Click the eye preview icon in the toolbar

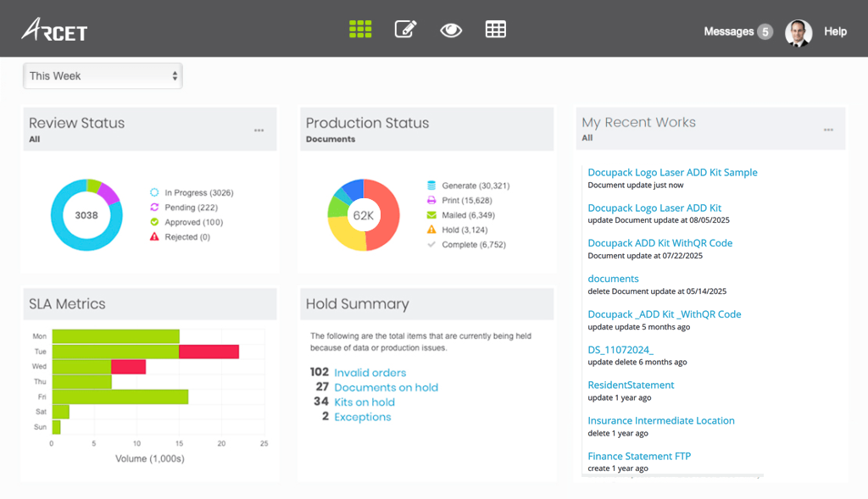click(x=451, y=29)
